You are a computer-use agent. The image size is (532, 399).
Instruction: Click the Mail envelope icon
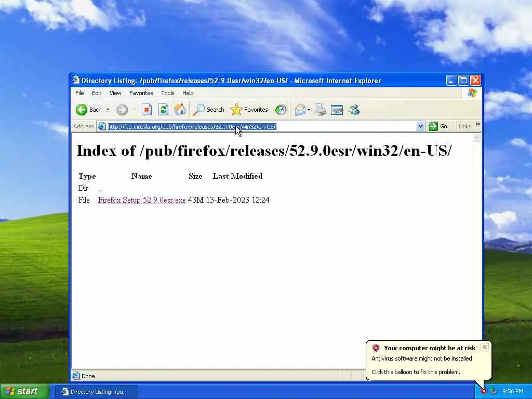click(300, 110)
